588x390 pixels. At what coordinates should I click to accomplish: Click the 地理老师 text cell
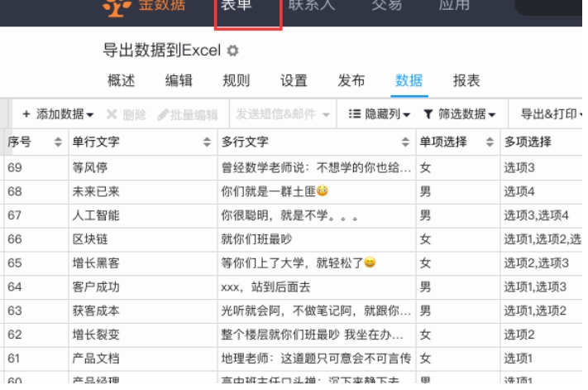tap(317, 359)
